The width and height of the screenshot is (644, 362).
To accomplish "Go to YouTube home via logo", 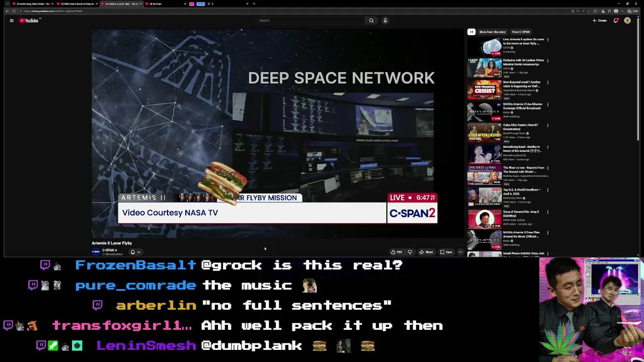I will [x=29, y=21].
